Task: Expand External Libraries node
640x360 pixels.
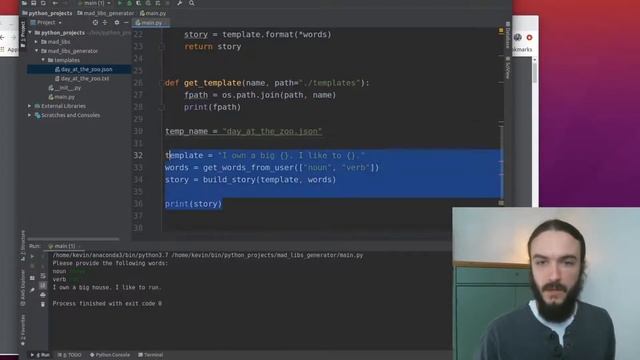Action: [30, 106]
